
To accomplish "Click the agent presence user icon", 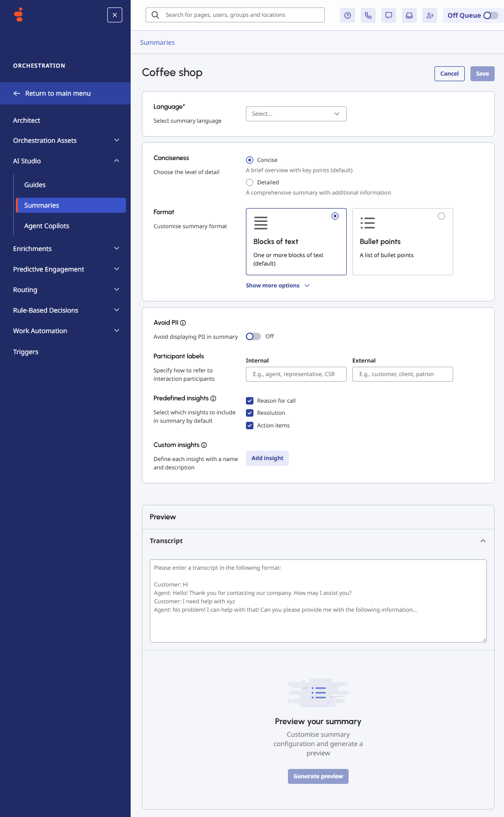I will pos(430,15).
